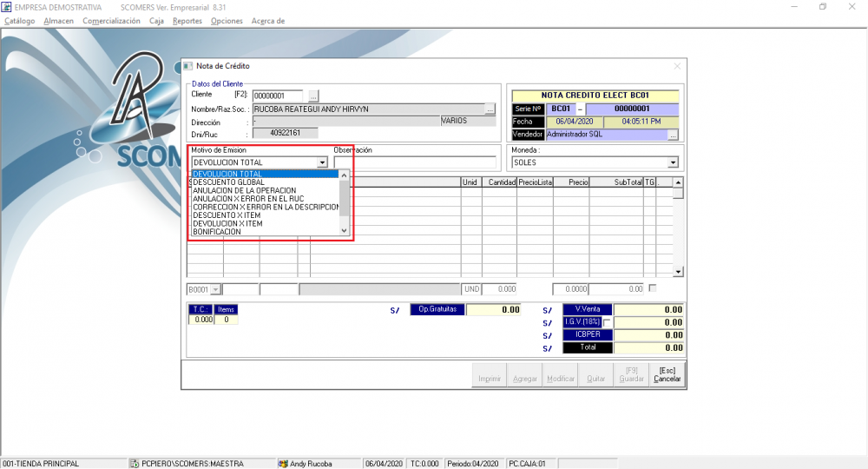Open the Caja menu
Image resolution: width=868 pixels, height=469 pixels.
(156, 21)
